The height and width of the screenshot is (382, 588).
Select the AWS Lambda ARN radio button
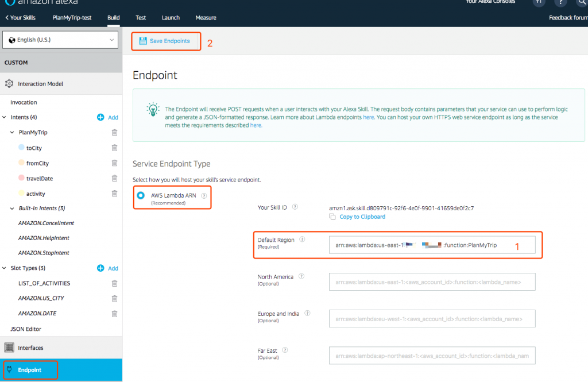pyautogui.click(x=141, y=195)
